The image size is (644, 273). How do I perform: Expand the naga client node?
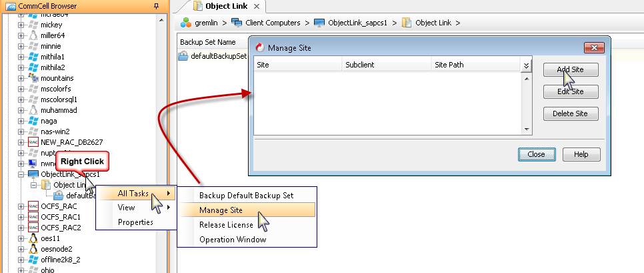(21, 121)
